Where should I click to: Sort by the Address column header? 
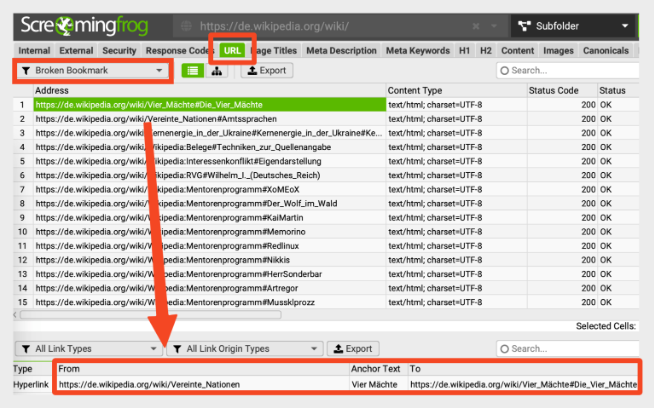[x=209, y=91]
